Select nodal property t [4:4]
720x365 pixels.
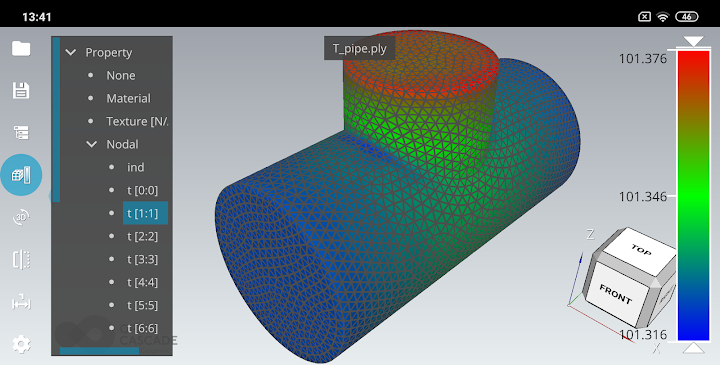pyautogui.click(x=142, y=282)
